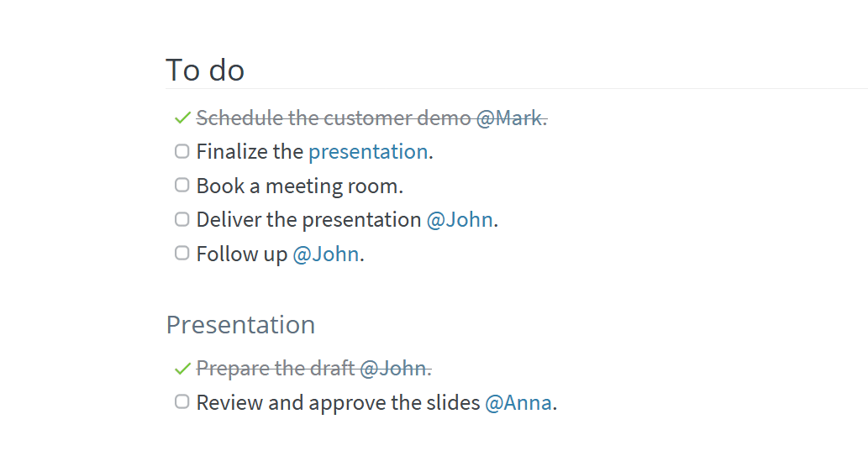868x456 pixels.
Task: Mark Deliver the presentation task as done
Action: tap(182, 219)
